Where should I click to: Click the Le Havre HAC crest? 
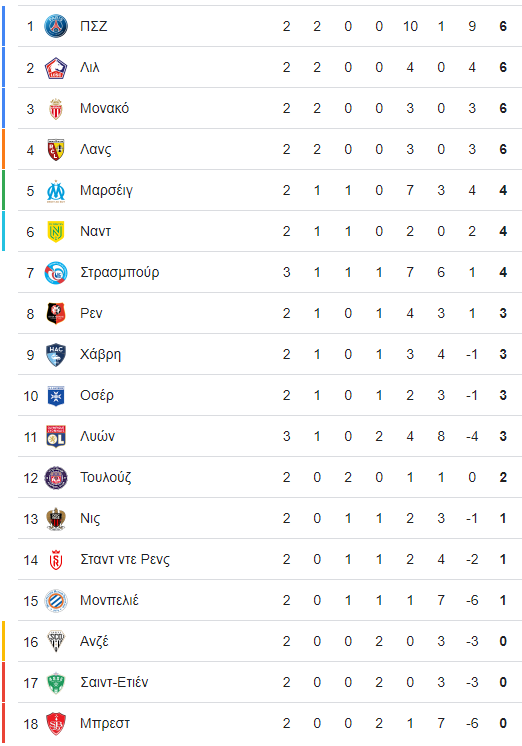coord(56,355)
